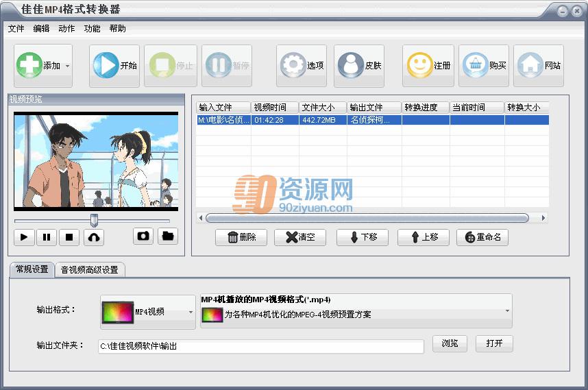
Task: Click the 注册 register smiley icon
Action: pyautogui.click(x=419, y=65)
